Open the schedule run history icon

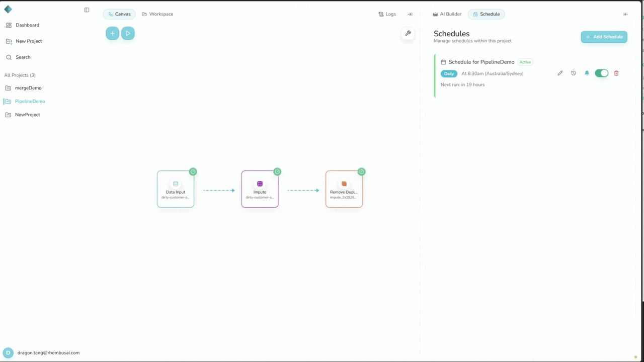click(573, 73)
